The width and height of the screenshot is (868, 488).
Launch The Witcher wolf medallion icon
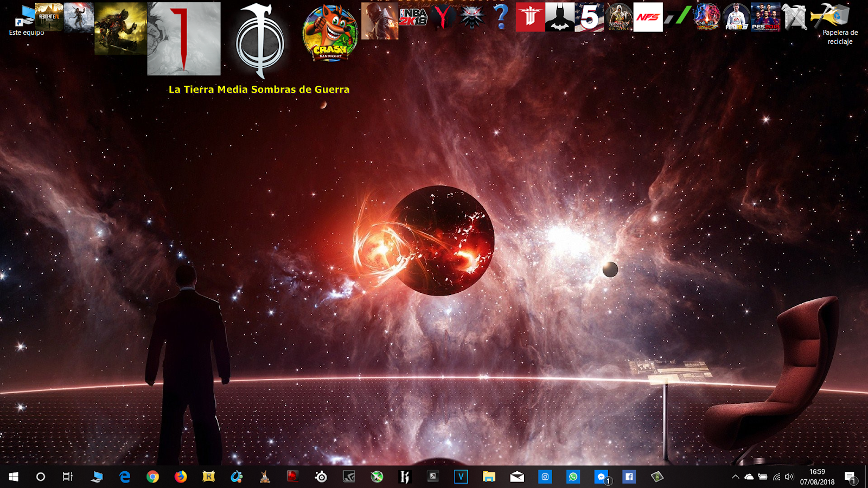tap(471, 17)
